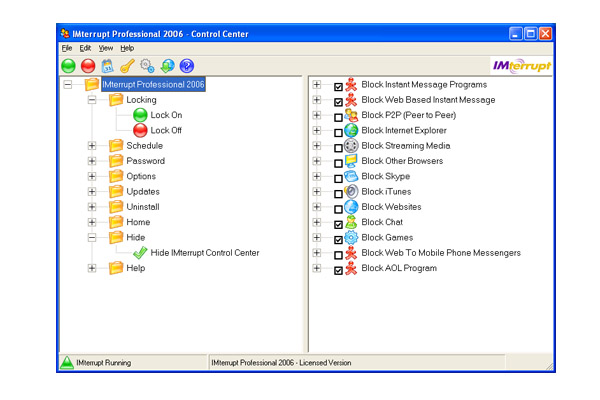
Task: Click the Block Instant Message Programs icon
Action: [351, 84]
